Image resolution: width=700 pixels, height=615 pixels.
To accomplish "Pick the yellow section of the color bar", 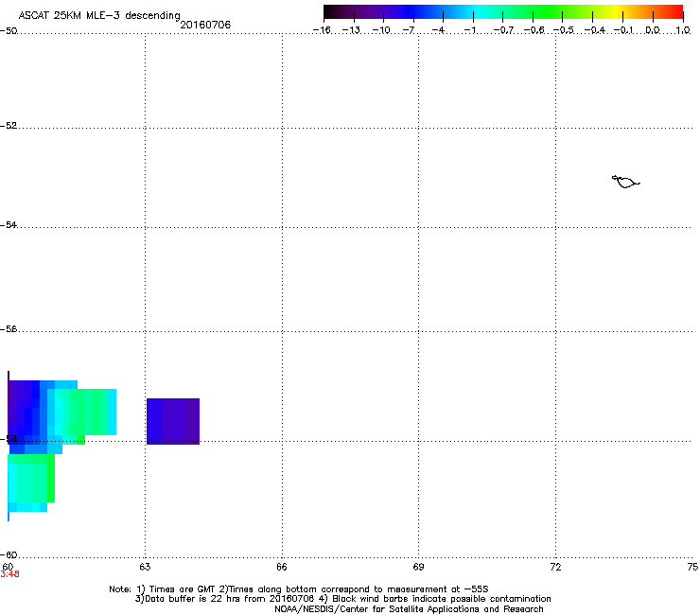I will coord(616,12).
